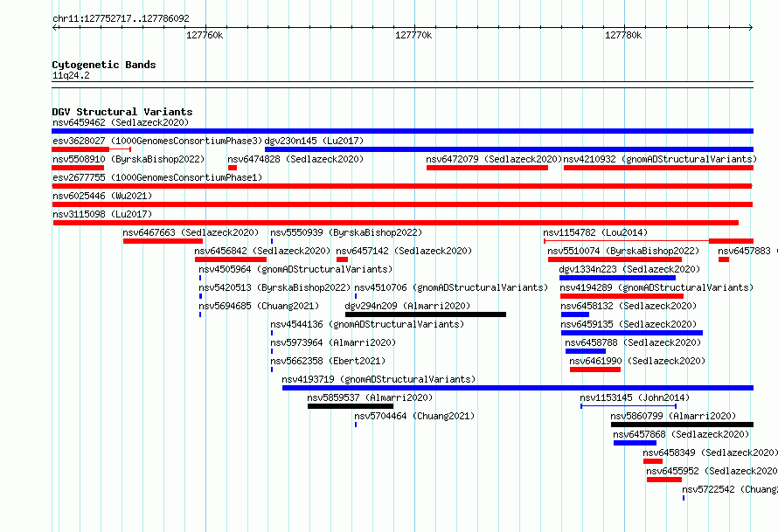778x532 pixels.
Task: Click nsv6457868 (Sedlazeck2020) label
Action: 681,434
